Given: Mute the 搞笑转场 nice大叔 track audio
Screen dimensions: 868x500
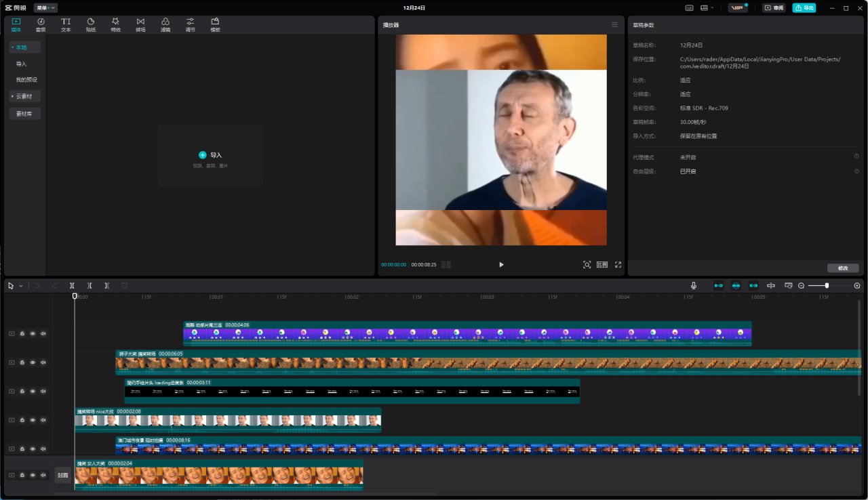Looking at the screenshot, I should (43, 420).
